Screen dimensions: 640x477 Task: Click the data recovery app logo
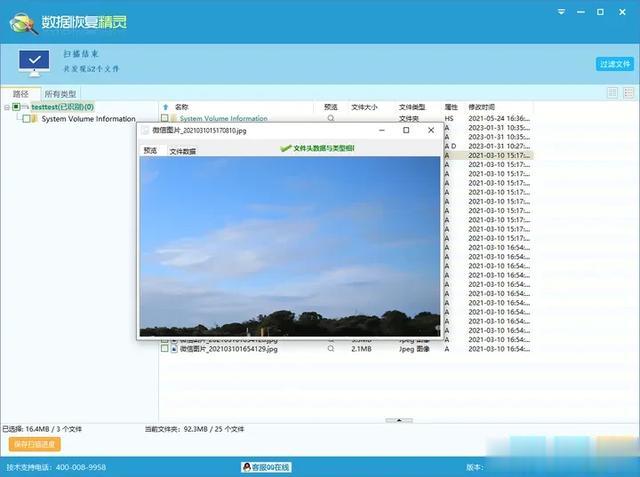(24, 23)
